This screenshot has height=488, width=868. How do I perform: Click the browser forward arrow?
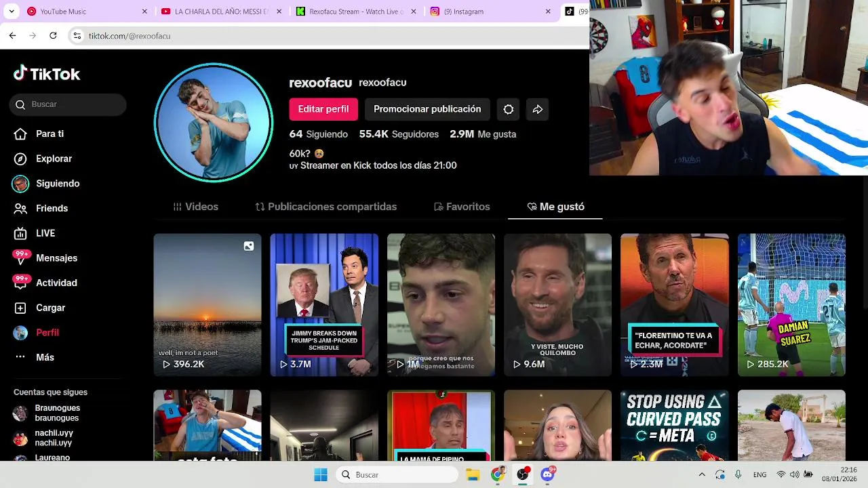(x=33, y=35)
